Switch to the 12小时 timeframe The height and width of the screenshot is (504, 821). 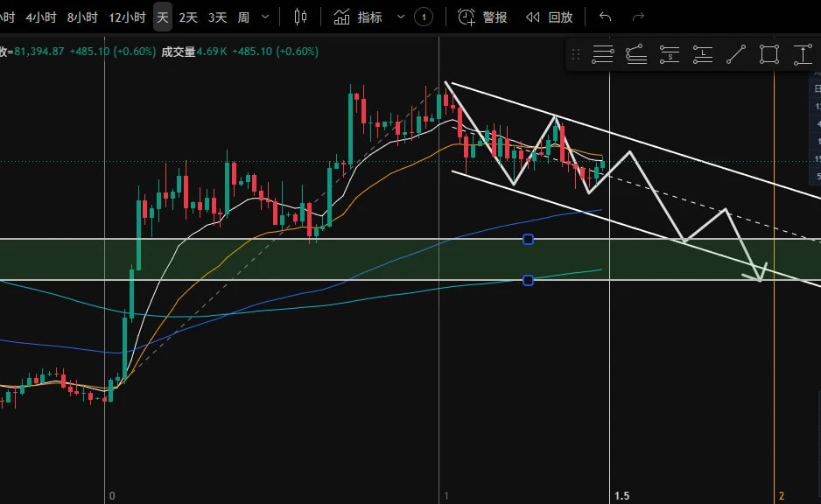point(127,17)
